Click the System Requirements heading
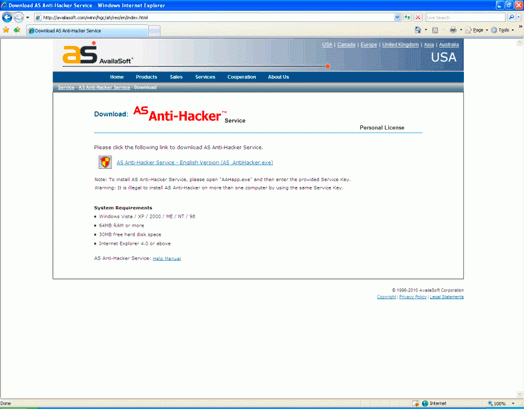Screen dimensions: 524x409 (123, 208)
